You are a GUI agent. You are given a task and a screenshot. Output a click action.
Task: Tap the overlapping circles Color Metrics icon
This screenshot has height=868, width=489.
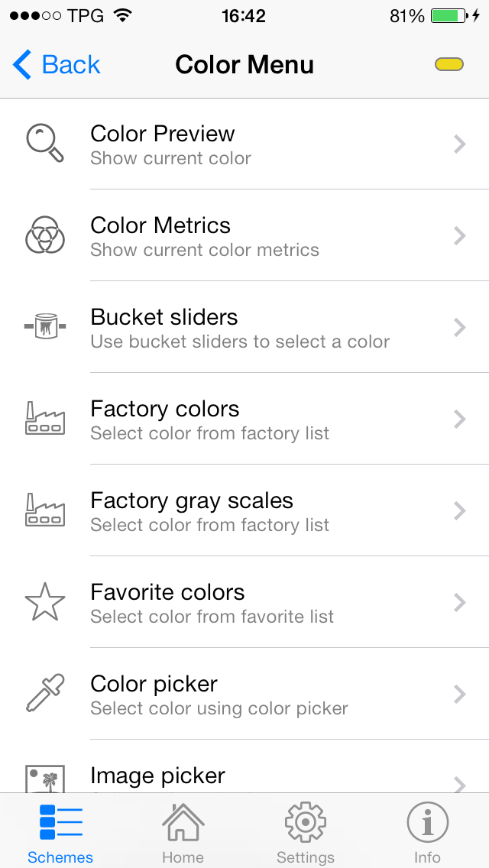click(x=45, y=235)
